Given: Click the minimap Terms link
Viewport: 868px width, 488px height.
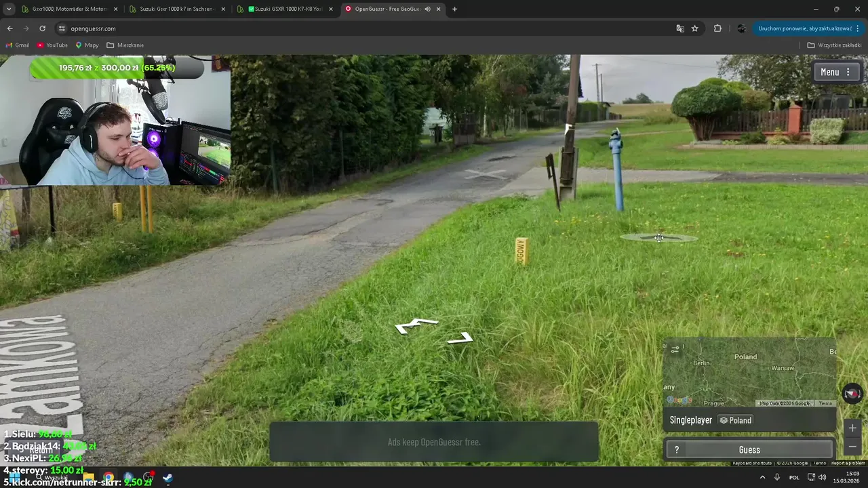Looking at the screenshot, I should tap(825, 403).
